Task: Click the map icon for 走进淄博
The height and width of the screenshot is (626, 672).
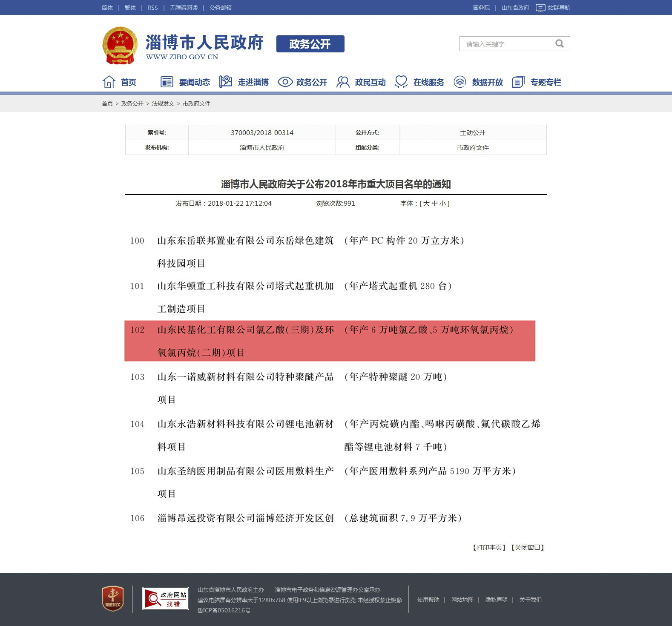Action: click(225, 81)
